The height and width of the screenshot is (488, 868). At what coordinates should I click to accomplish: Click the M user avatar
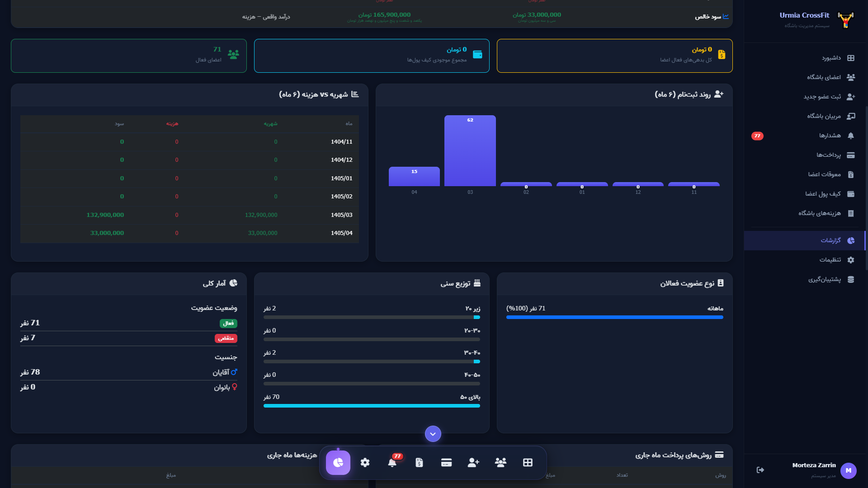pos(849,470)
